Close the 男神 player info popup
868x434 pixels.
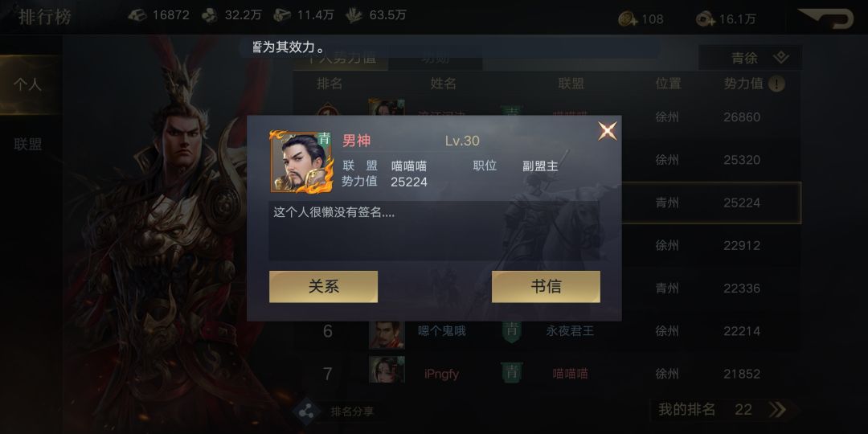pos(608,131)
